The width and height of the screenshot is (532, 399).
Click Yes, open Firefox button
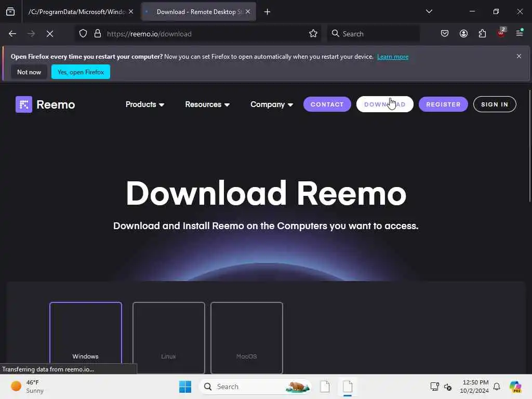pyautogui.click(x=81, y=72)
